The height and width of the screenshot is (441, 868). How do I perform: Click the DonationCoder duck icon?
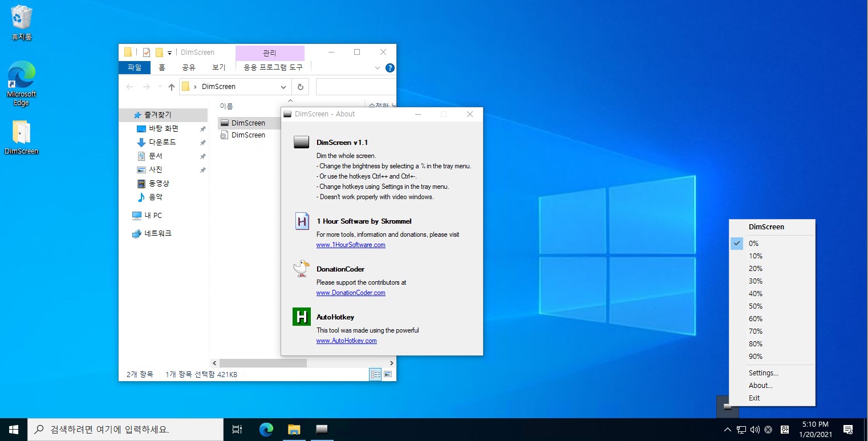[x=301, y=268]
